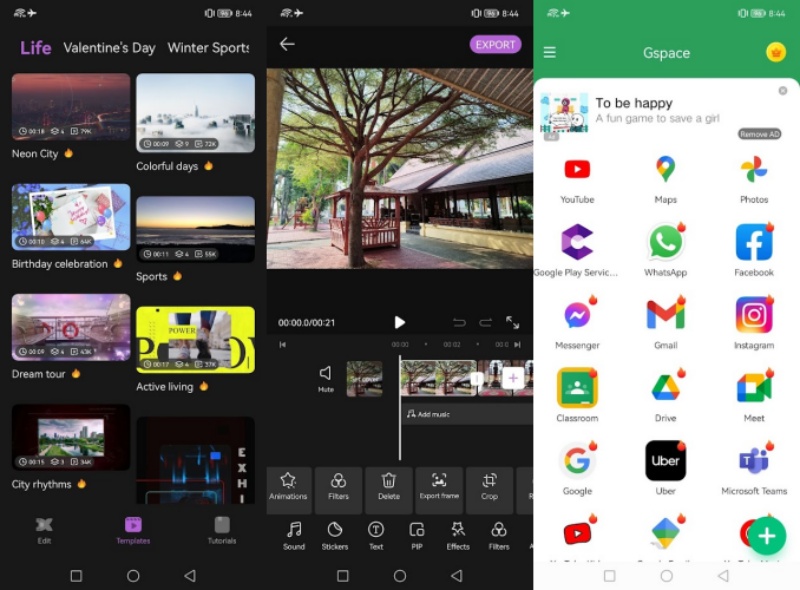800x590 pixels.
Task: Open the Edit bottom tab
Action: (x=44, y=531)
